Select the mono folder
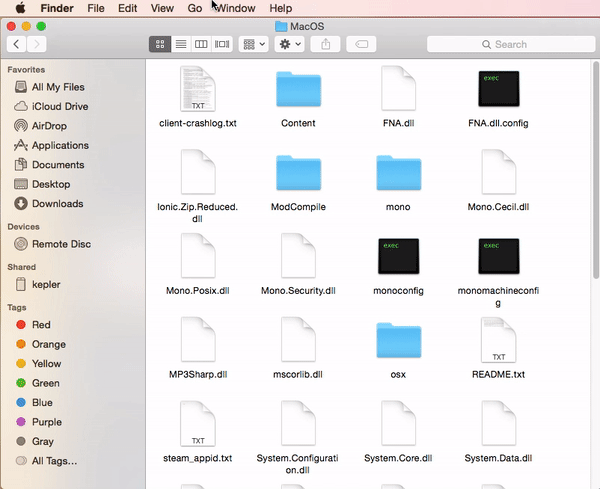Viewport: 600px width, 489px height. point(398,173)
